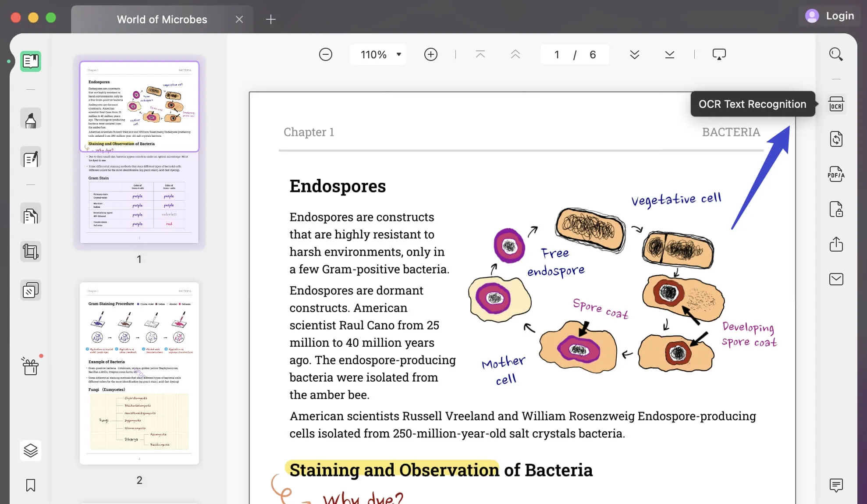This screenshot has width=867, height=504.
Task: Click the Share upload icon
Action: tap(836, 244)
